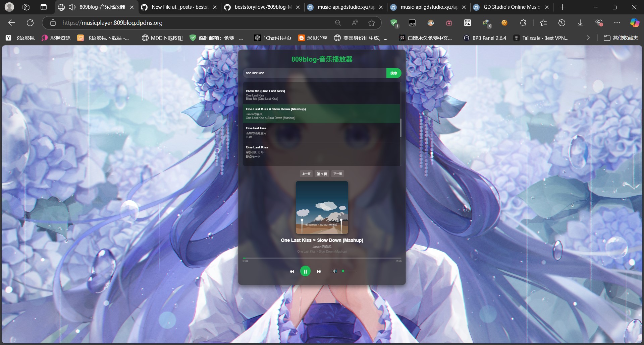Select One Last Kiss × Slow Down (Mashup) result
The image size is (644, 345).
(x=321, y=114)
